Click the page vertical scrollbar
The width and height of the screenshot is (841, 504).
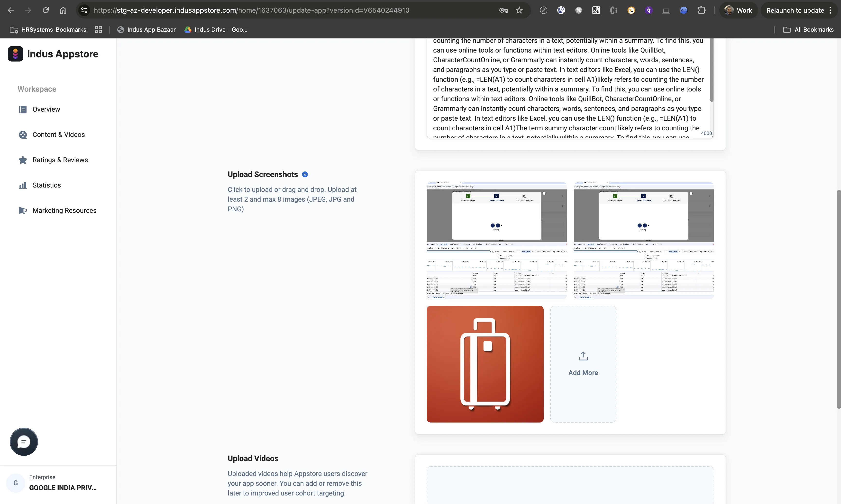[839, 299]
